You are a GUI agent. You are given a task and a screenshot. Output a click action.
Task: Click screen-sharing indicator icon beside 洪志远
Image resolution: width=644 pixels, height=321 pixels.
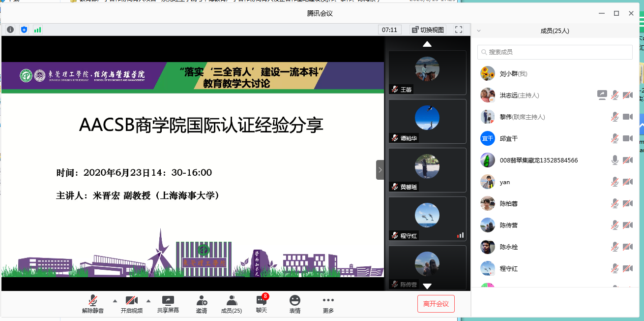(602, 95)
